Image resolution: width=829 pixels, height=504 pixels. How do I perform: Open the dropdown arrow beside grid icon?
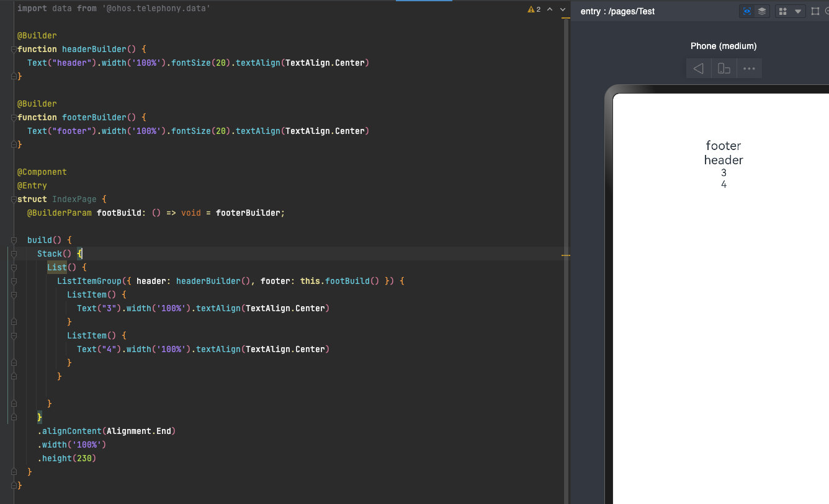(798, 11)
